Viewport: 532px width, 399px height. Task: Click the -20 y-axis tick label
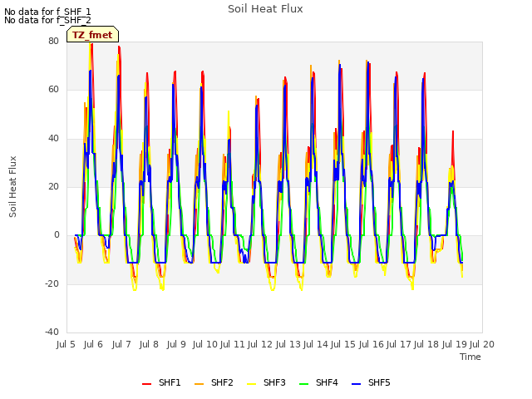pyautogui.click(x=52, y=283)
